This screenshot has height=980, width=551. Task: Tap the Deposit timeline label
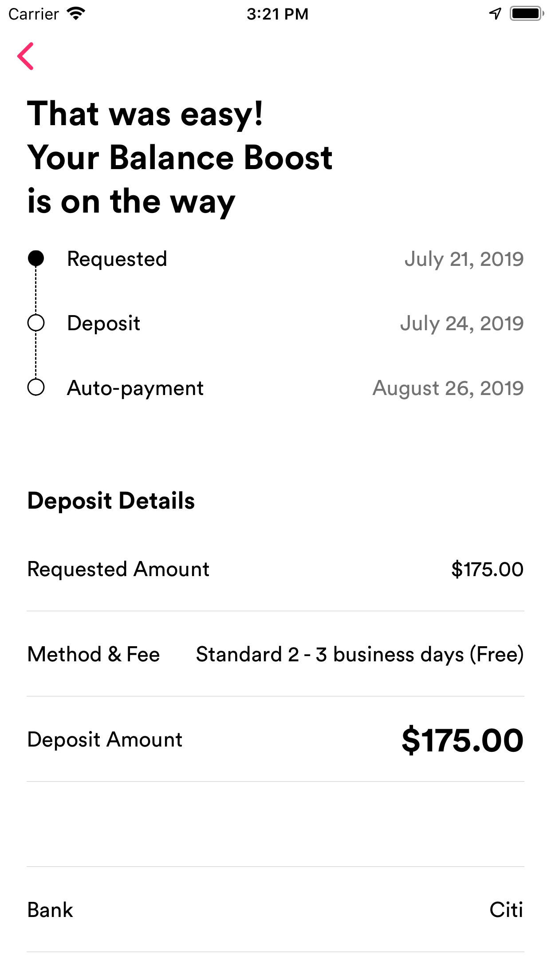coord(103,323)
